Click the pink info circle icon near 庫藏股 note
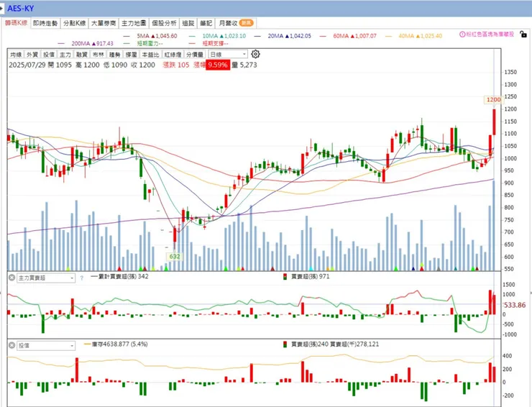 pos(462,35)
